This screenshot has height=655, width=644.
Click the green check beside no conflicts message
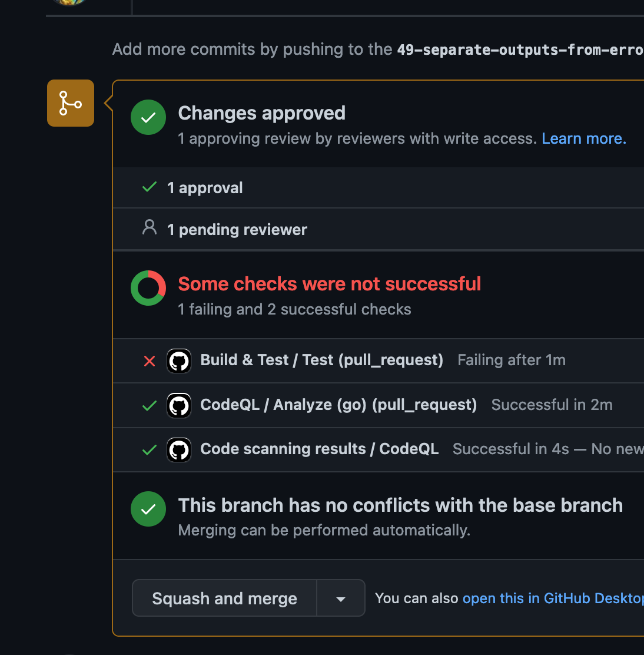[x=148, y=509]
